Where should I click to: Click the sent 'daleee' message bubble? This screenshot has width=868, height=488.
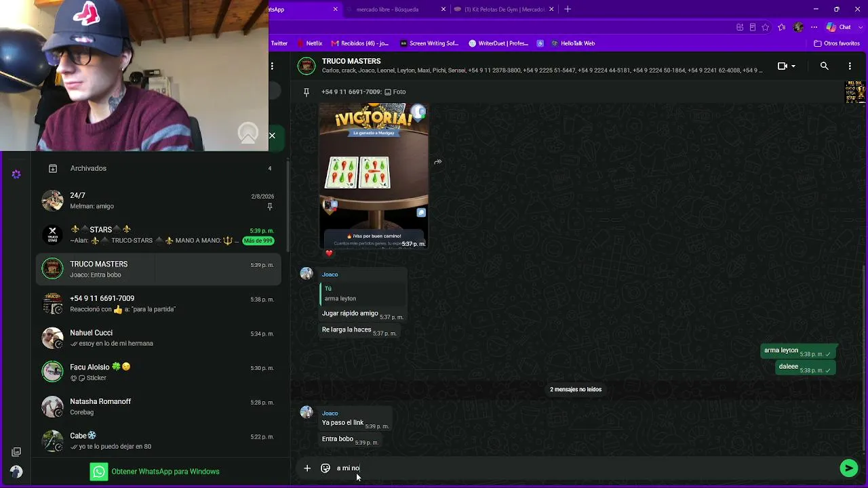[806, 367]
